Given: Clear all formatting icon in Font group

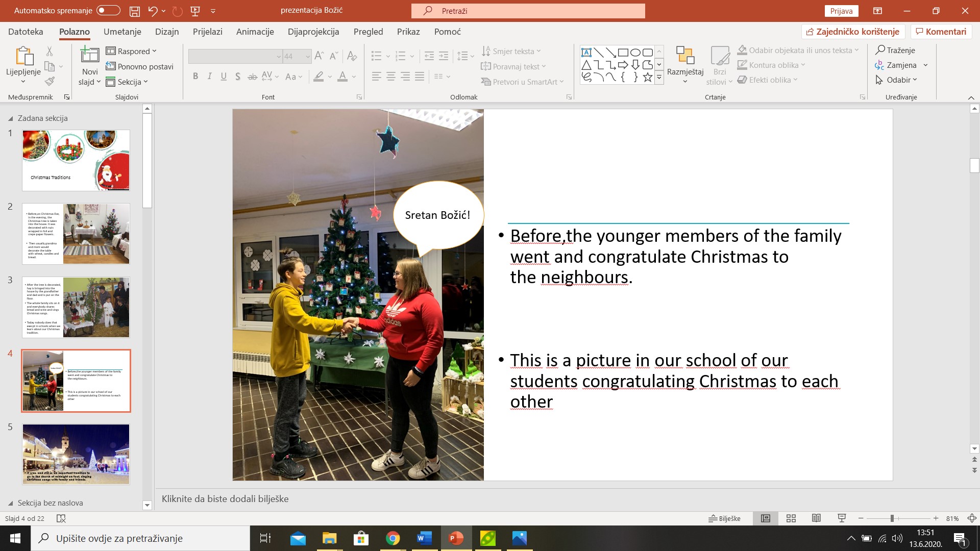Looking at the screenshot, I should pos(352,56).
